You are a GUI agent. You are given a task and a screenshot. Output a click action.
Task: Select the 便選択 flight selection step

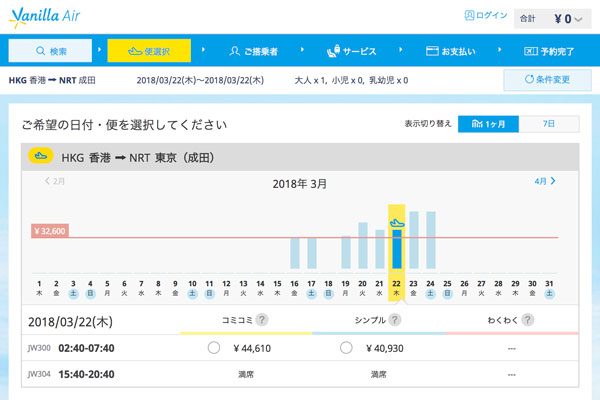[x=149, y=51]
